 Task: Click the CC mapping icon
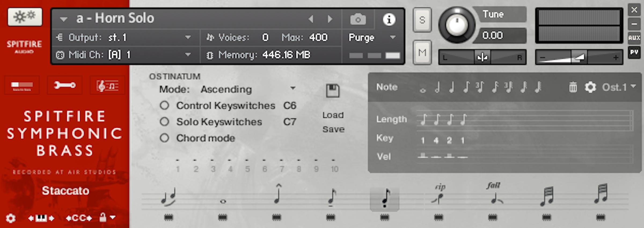[79, 218]
